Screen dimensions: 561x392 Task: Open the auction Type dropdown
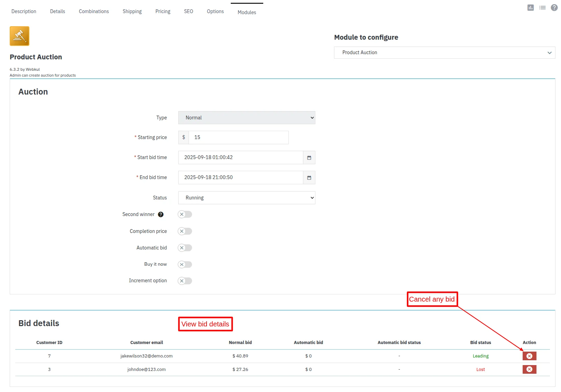246,118
